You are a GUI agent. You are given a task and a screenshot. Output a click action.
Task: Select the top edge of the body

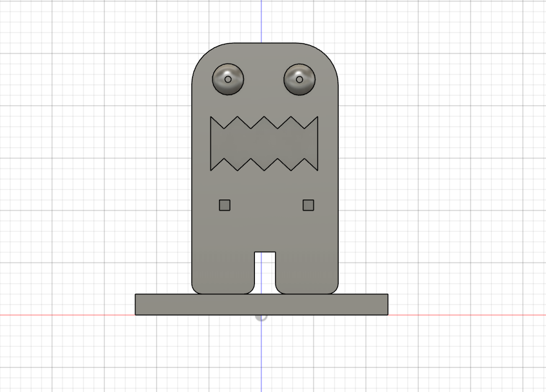pyautogui.click(x=265, y=43)
